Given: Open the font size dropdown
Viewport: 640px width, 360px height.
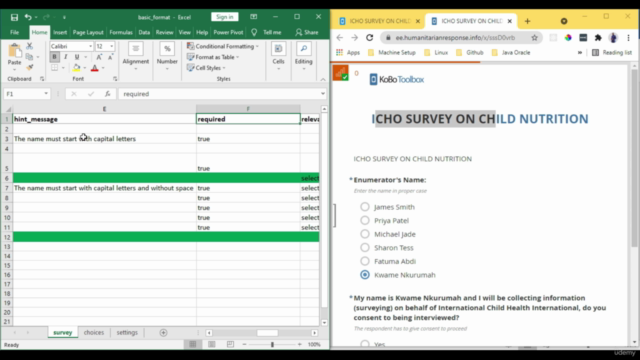Looking at the screenshot, I should (111, 46).
